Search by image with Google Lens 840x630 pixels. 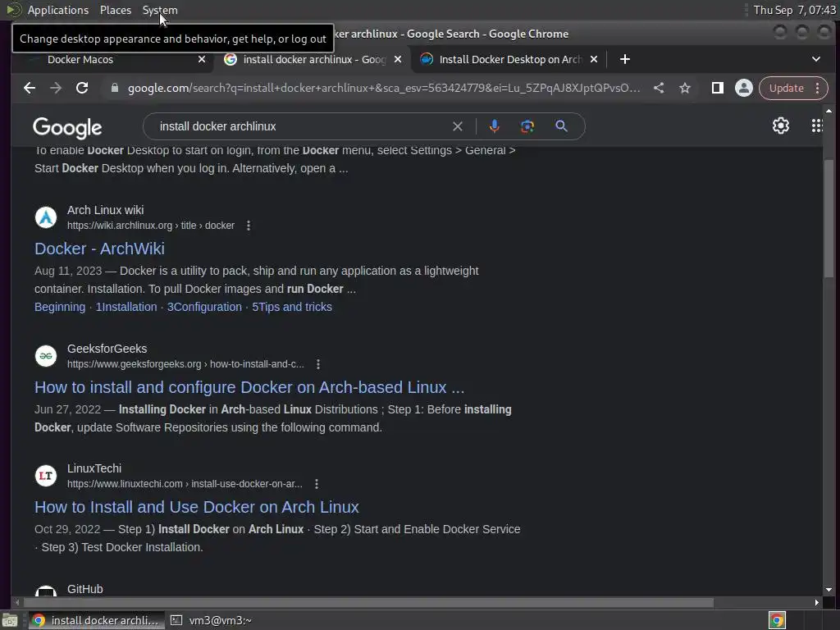pos(527,126)
